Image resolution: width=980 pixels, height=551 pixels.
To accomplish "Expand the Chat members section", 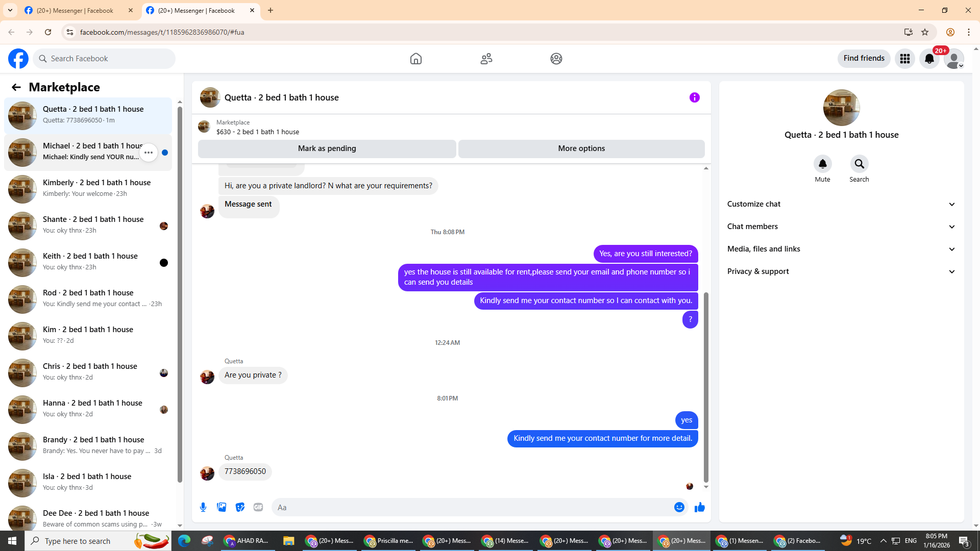I will (x=841, y=227).
